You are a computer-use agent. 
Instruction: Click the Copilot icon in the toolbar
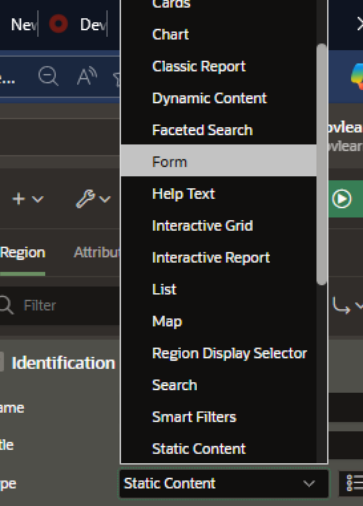tap(357, 77)
